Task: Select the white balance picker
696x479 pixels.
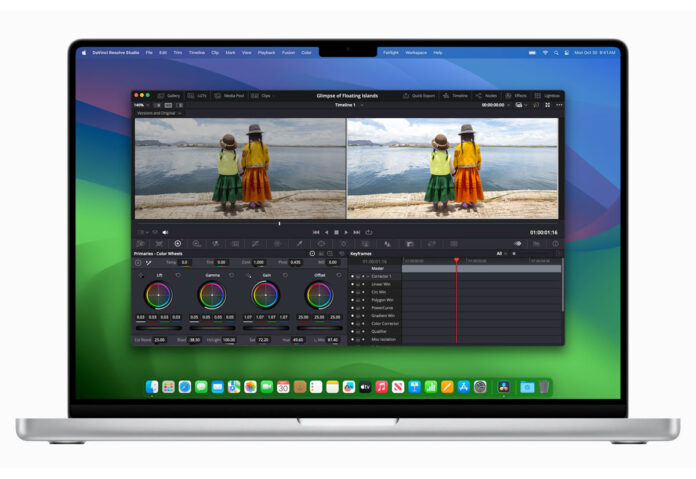Action: pyautogui.click(x=148, y=263)
